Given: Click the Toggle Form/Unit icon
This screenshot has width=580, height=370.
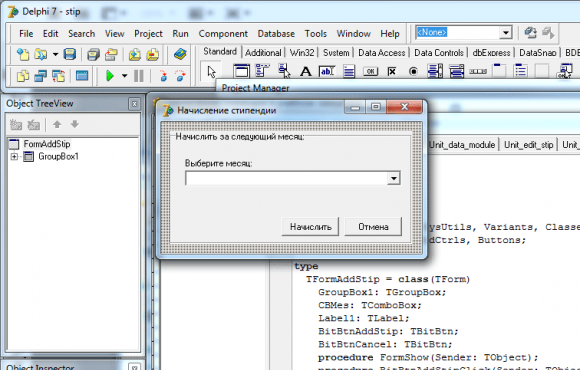Looking at the screenshot, I should 58,76.
